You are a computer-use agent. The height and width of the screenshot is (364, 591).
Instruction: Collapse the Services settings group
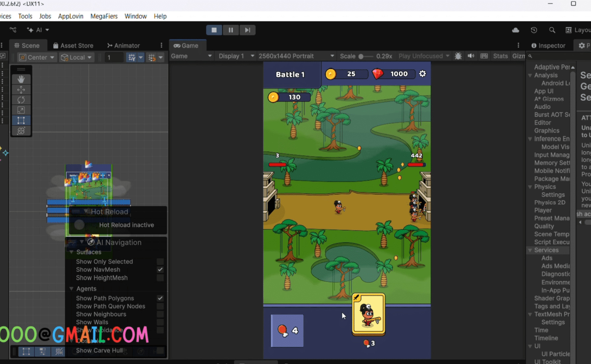(x=530, y=250)
